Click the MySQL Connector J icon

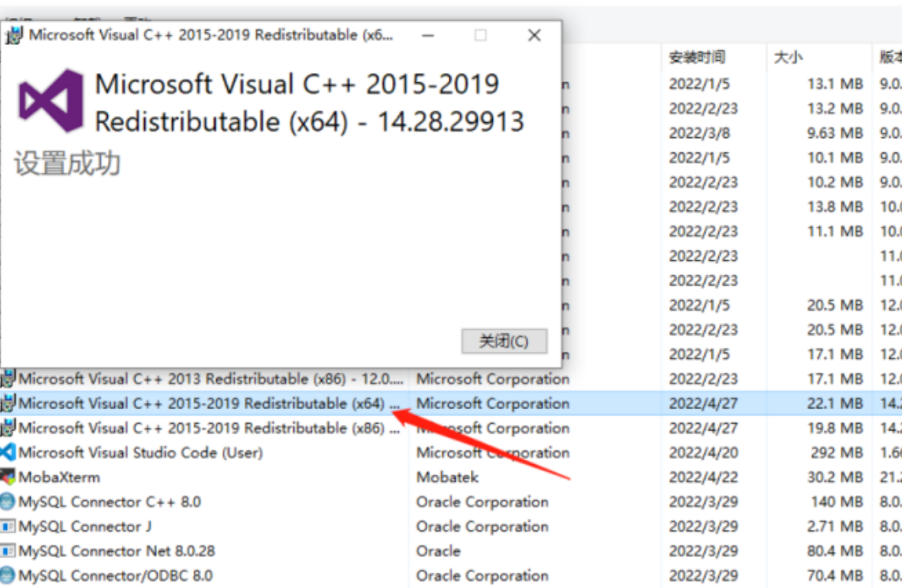coord(9,527)
